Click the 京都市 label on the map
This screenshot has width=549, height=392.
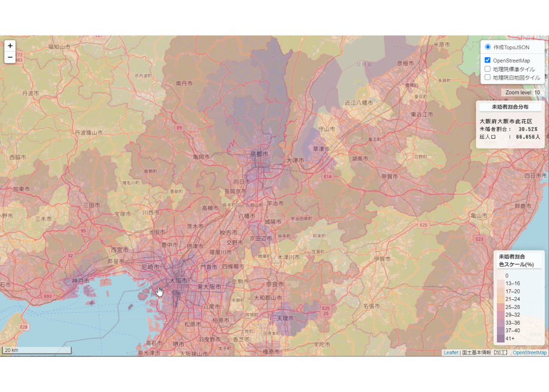(x=260, y=154)
